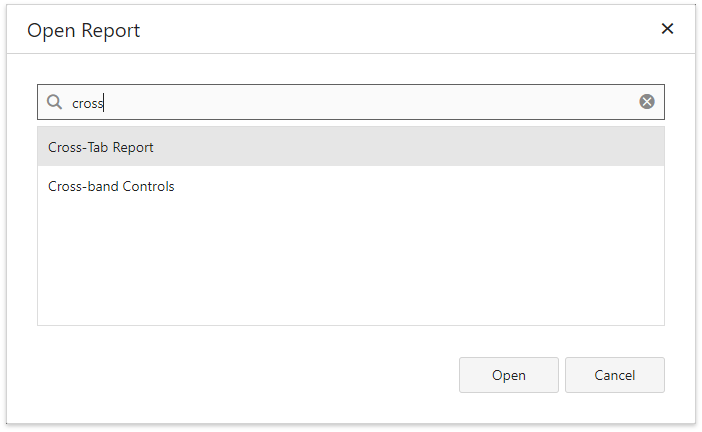Hit the circular clear button in the search box
This screenshot has height=432, width=702.
point(647,102)
